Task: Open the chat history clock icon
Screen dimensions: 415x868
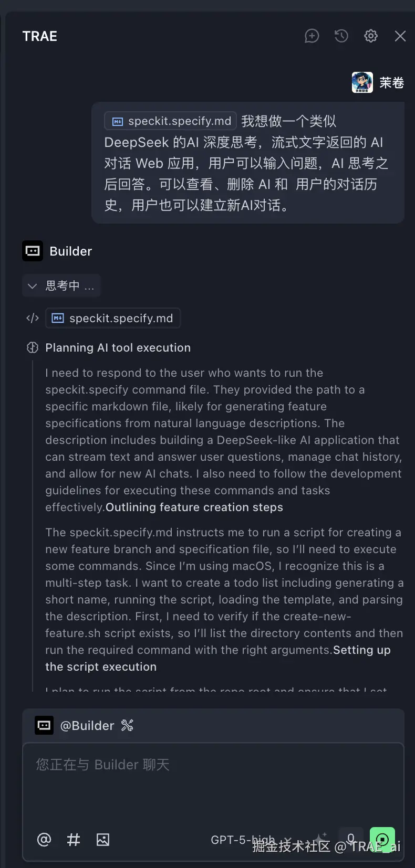Action: pos(341,36)
